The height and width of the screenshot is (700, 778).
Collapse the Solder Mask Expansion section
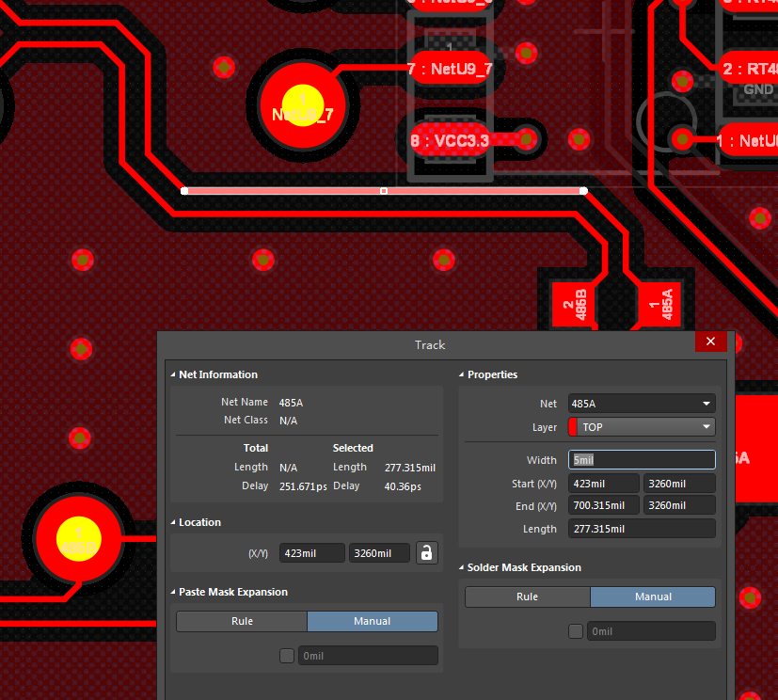[x=462, y=567]
